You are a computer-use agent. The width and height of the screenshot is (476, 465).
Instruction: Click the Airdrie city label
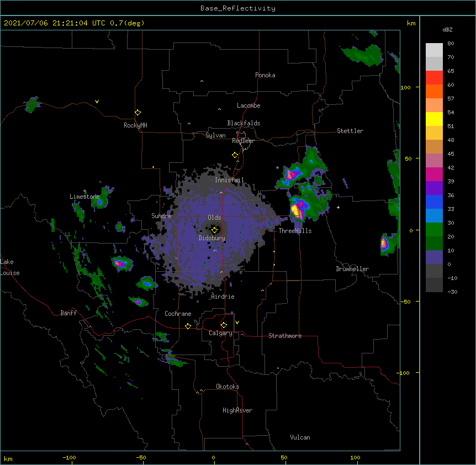point(223,297)
